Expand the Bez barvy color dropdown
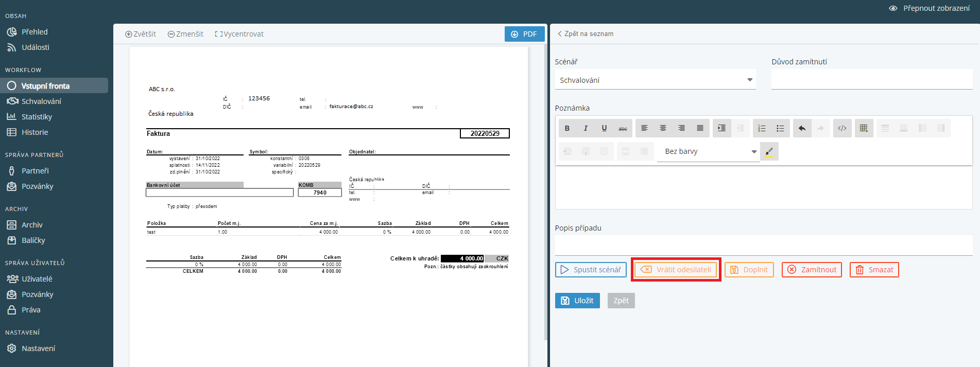This screenshot has height=367, width=980. pyautogui.click(x=708, y=151)
